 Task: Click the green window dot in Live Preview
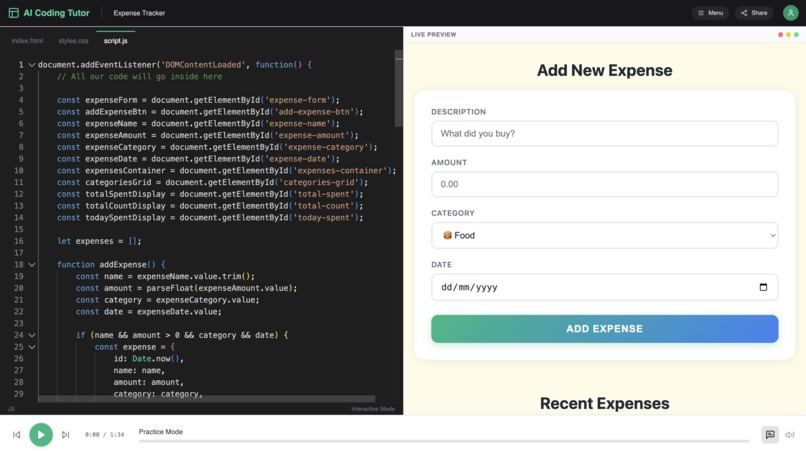point(796,34)
